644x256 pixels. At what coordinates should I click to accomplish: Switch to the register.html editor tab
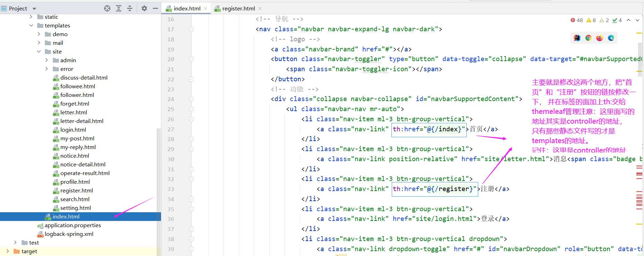[x=238, y=8]
